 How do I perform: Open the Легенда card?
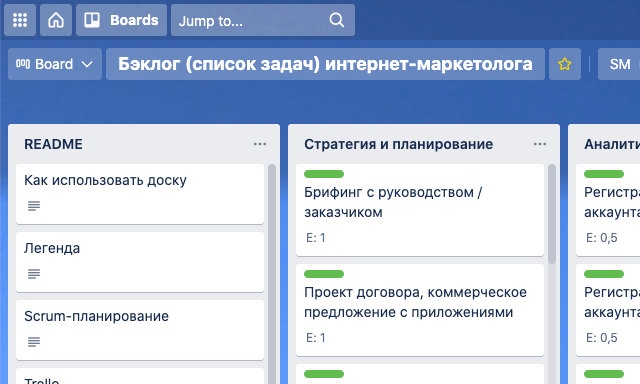pos(140,262)
